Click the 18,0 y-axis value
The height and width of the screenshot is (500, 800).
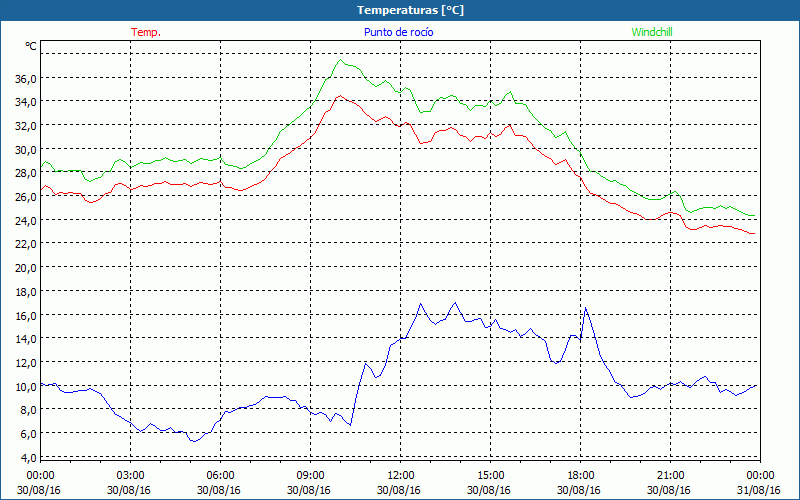26,292
